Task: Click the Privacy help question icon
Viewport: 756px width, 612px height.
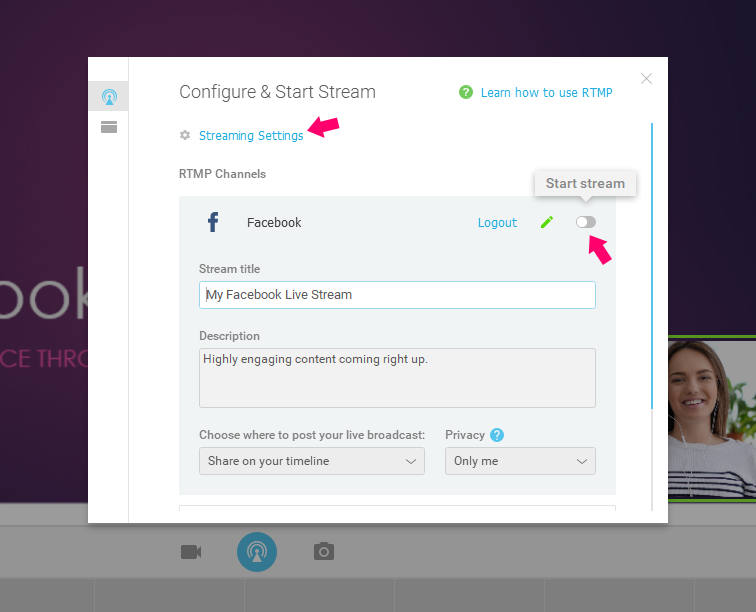Action: point(497,435)
